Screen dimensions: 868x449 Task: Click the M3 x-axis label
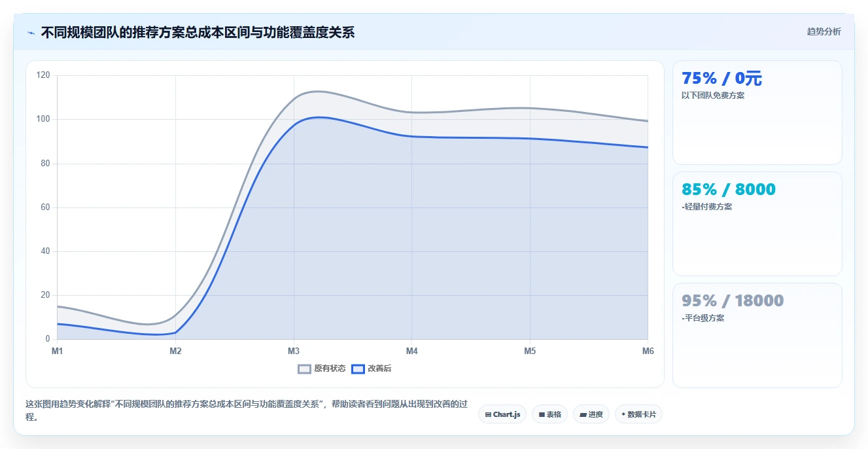(294, 351)
